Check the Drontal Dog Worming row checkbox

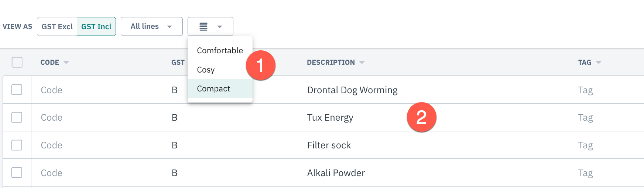coord(17,90)
